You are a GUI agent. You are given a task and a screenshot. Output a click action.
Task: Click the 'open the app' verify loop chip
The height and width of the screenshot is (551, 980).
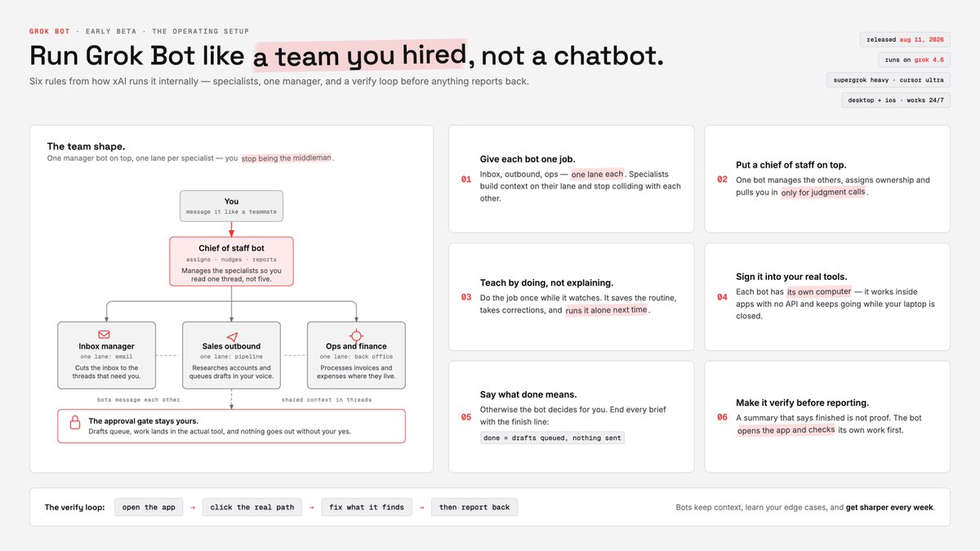pos(149,507)
